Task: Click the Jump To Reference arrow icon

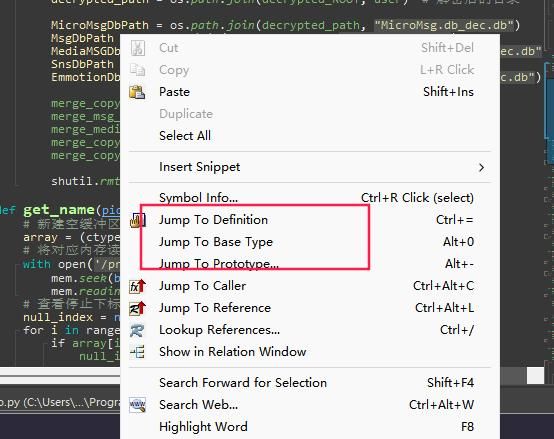Action: [x=137, y=308]
